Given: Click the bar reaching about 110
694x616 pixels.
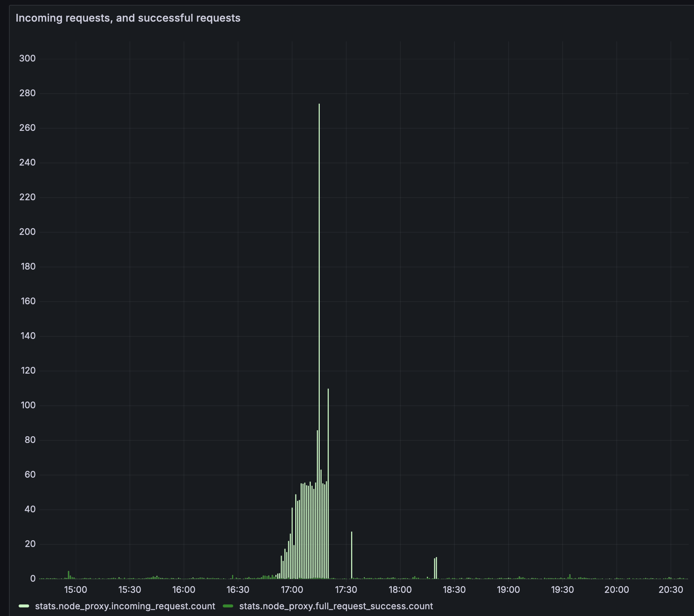Looking at the screenshot, I should [x=328, y=484].
